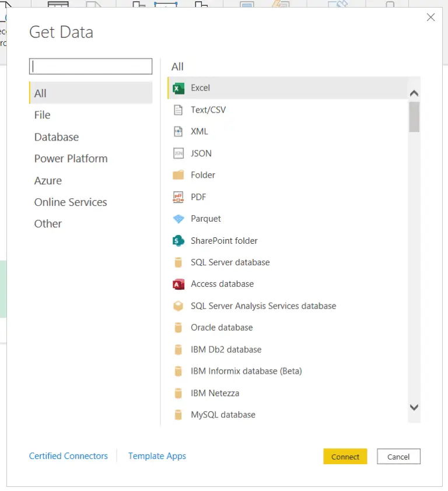Switch to the File category
The width and height of the screenshot is (448, 491).
pyautogui.click(x=42, y=115)
